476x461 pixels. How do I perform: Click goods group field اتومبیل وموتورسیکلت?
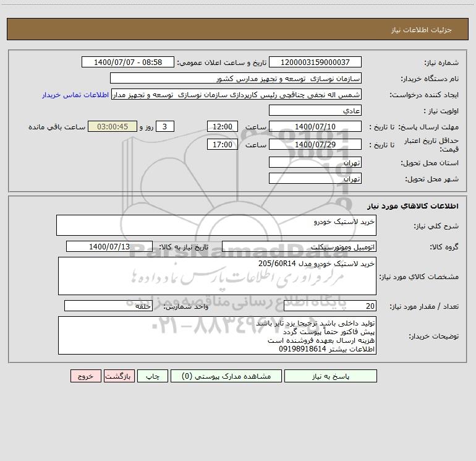point(299,246)
